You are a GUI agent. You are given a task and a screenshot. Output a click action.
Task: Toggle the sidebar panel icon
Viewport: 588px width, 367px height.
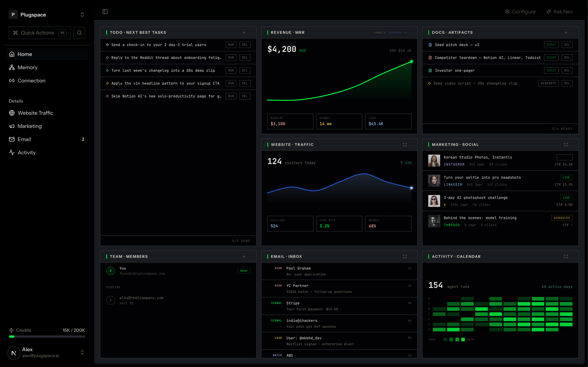pos(105,12)
